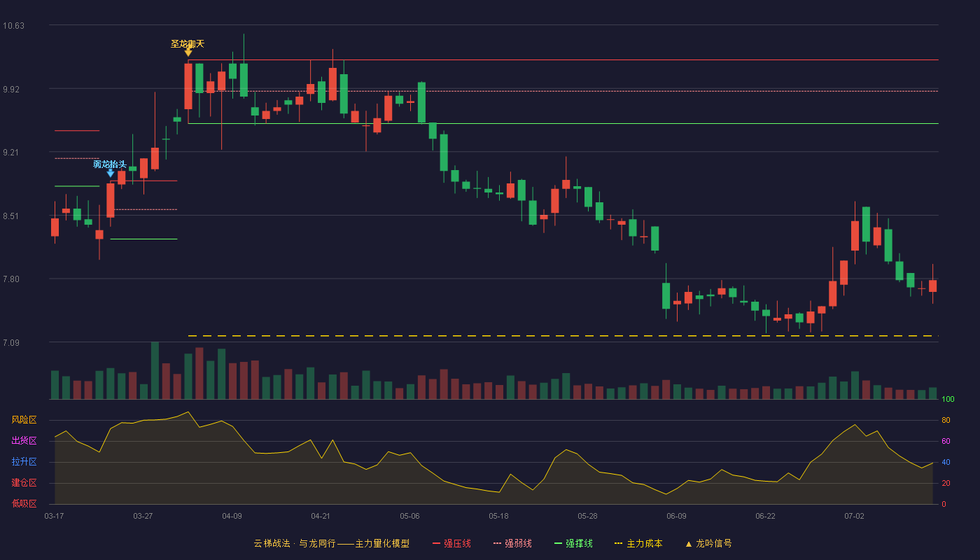This screenshot has height=560, width=980.
Task: Toggle the 龙吟信号 legend entry
Action: click(x=708, y=543)
